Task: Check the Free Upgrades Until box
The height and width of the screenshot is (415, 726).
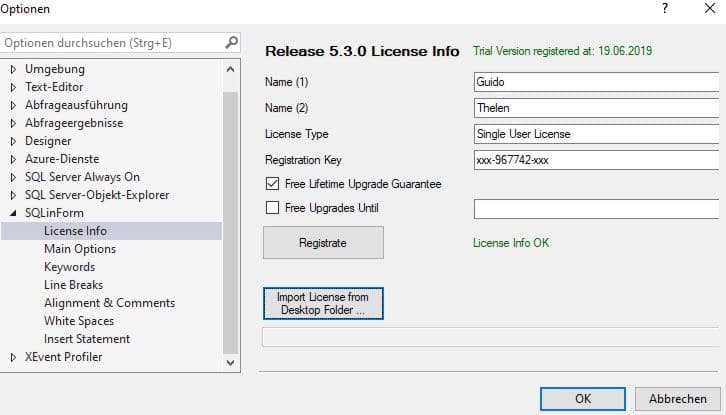Action: [x=272, y=208]
